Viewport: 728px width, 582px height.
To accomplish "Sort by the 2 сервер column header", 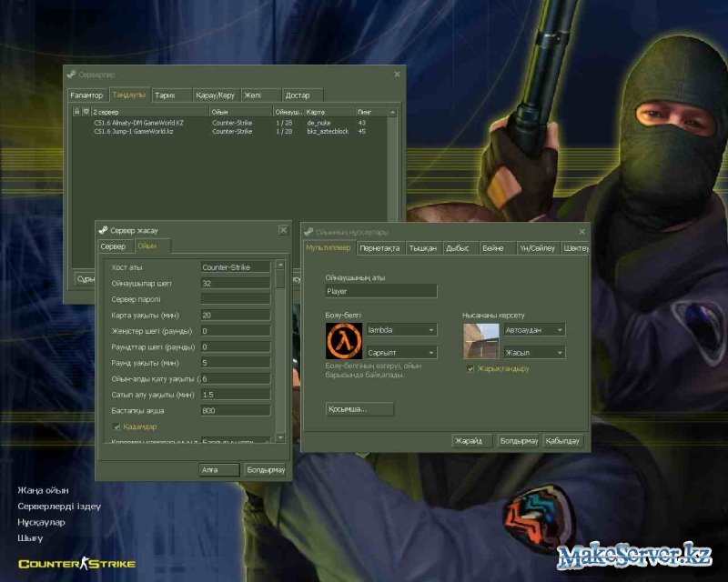I will click(x=149, y=112).
